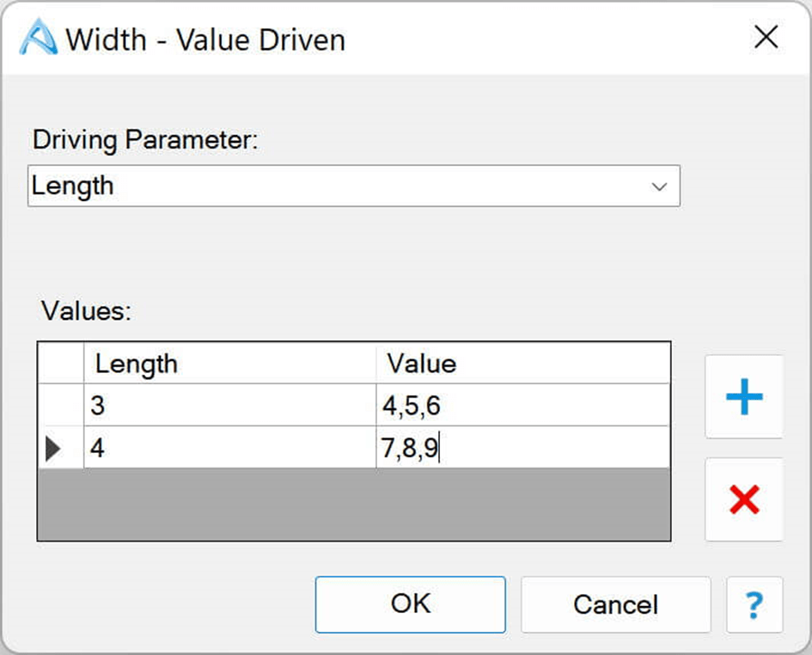Expand the Driving Parameter dropdown arrow
The height and width of the screenshot is (655, 812).
660,187
